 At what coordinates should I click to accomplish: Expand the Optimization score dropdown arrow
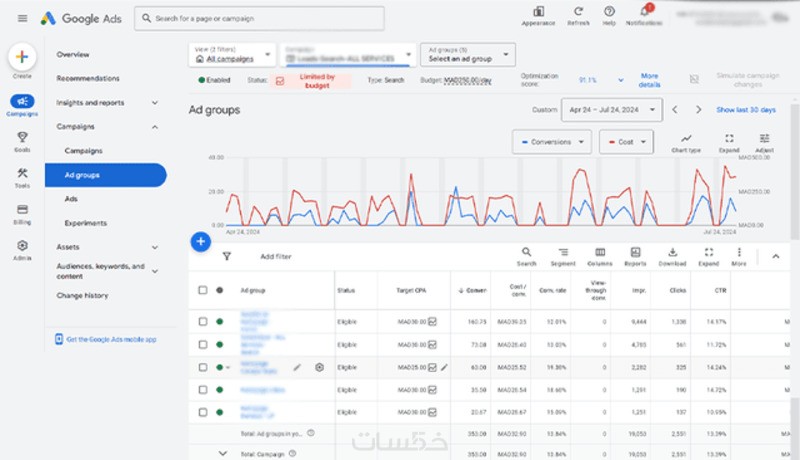pyautogui.click(x=621, y=80)
